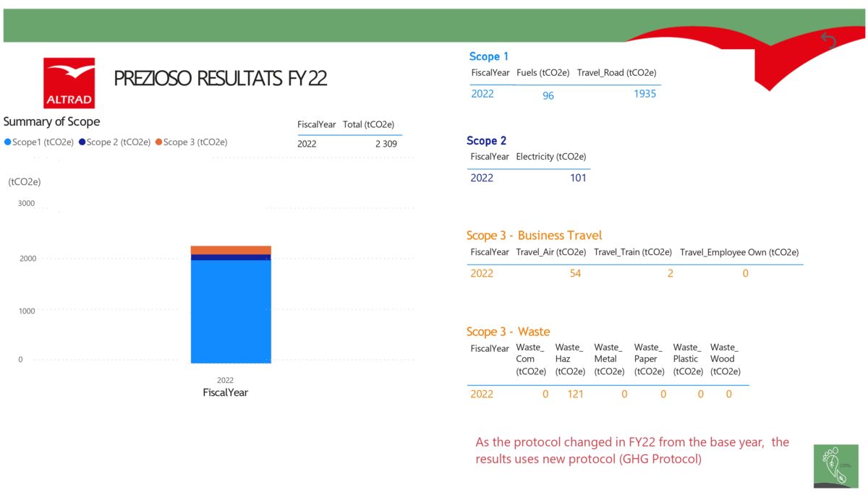868x495 pixels.
Task: Click the Electricity value 101
Action: [578, 178]
